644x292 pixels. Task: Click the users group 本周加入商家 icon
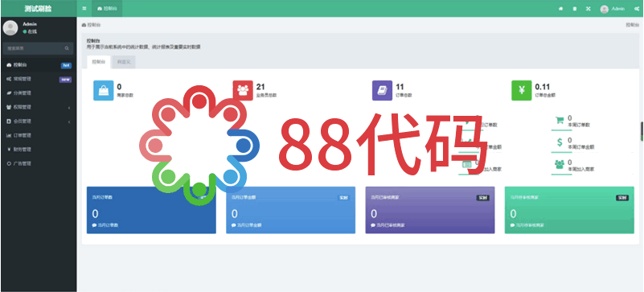[560, 164]
